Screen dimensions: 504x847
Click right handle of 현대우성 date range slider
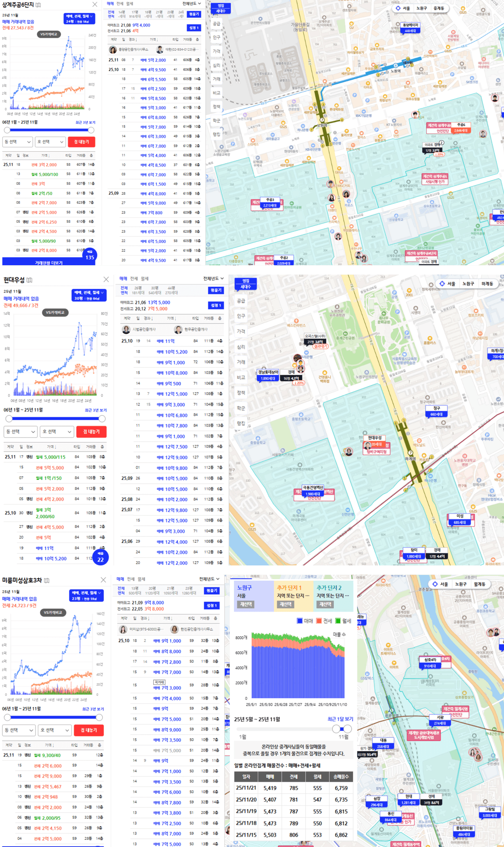click(102, 419)
